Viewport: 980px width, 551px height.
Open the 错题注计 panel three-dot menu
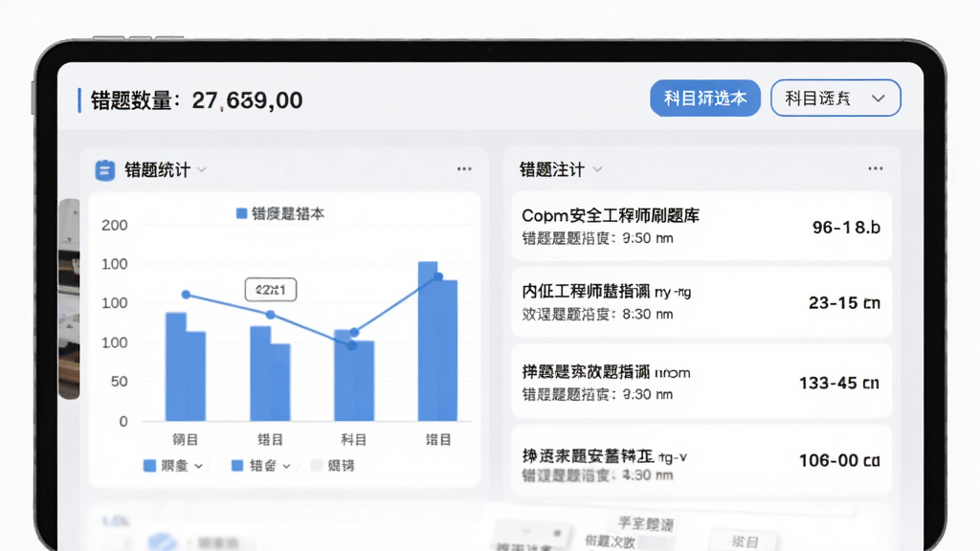click(876, 168)
